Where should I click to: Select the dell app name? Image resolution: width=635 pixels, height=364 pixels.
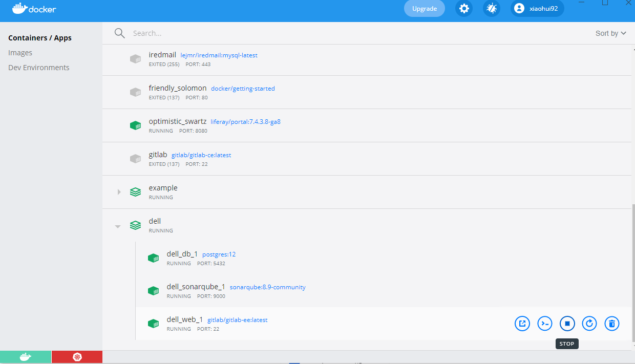pyautogui.click(x=155, y=221)
